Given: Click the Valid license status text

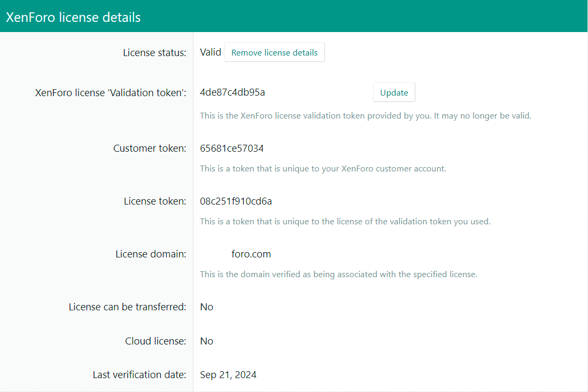Looking at the screenshot, I should (211, 52).
